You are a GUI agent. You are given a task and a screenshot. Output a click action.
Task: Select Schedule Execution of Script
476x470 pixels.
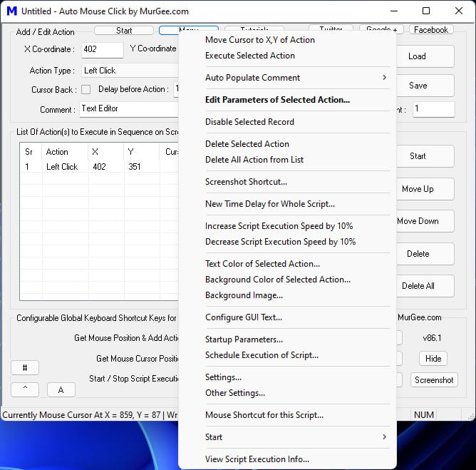(x=262, y=355)
